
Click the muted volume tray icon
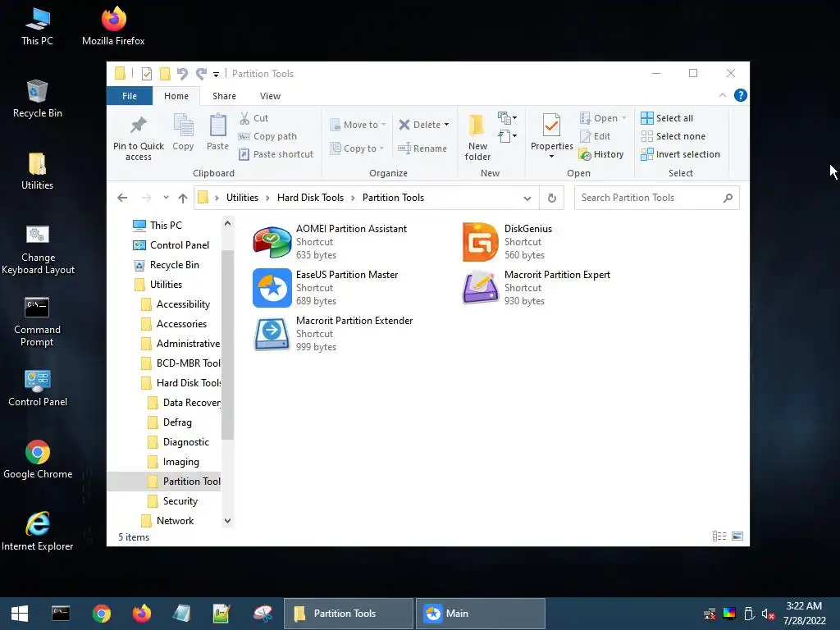pos(768,614)
